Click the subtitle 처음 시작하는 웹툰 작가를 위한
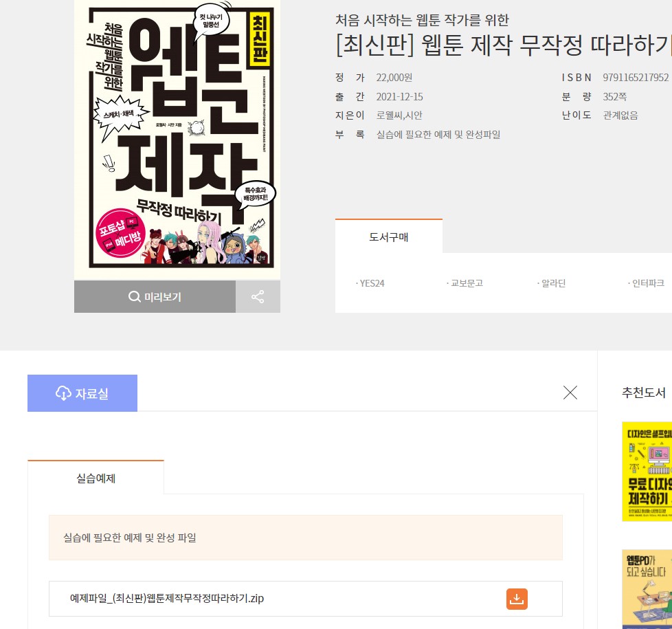 tap(422, 20)
